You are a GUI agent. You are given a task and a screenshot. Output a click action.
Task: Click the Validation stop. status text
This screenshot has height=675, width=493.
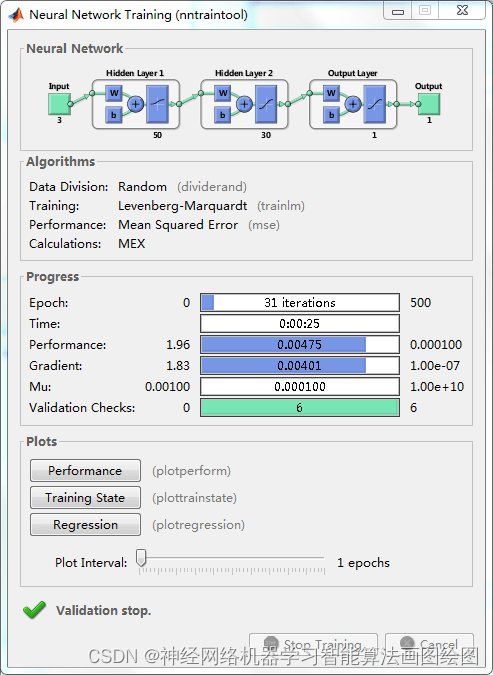tap(104, 611)
